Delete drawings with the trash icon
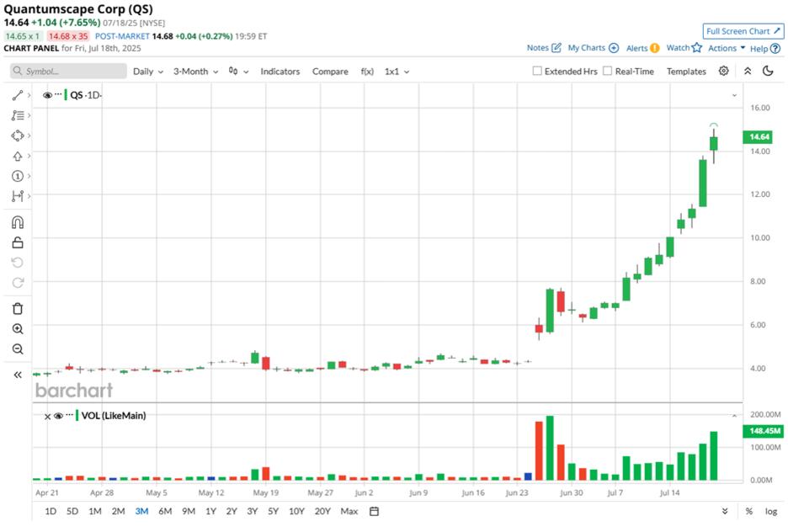This screenshot has height=532, width=788. [x=18, y=308]
